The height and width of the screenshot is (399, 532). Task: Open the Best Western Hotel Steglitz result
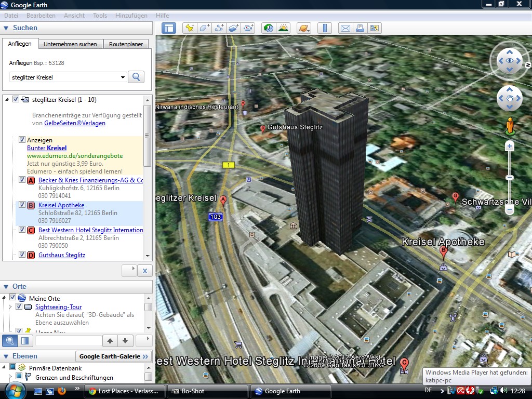pyautogui.click(x=90, y=230)
